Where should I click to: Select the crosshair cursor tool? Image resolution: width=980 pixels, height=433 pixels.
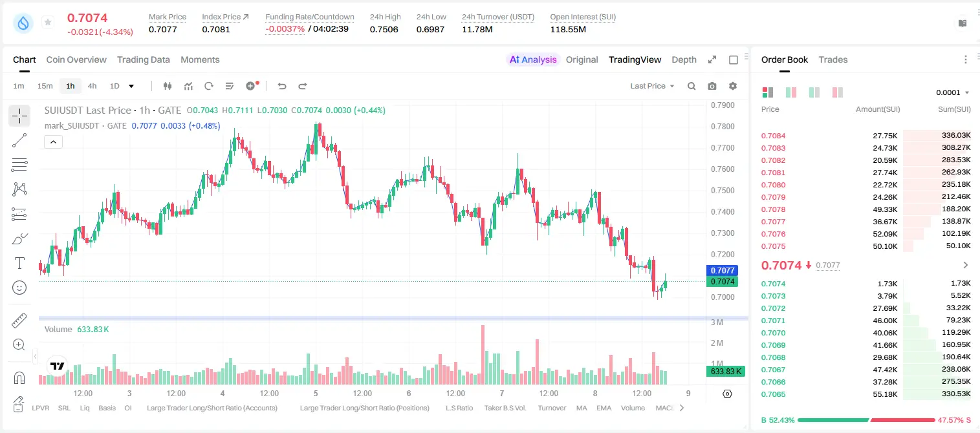(19, 116)
